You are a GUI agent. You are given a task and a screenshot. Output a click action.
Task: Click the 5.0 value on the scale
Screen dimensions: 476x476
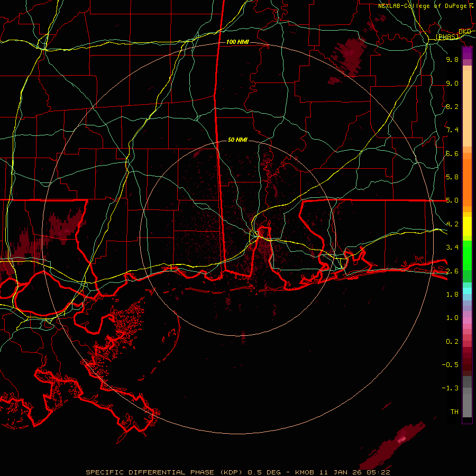[452, 200]
